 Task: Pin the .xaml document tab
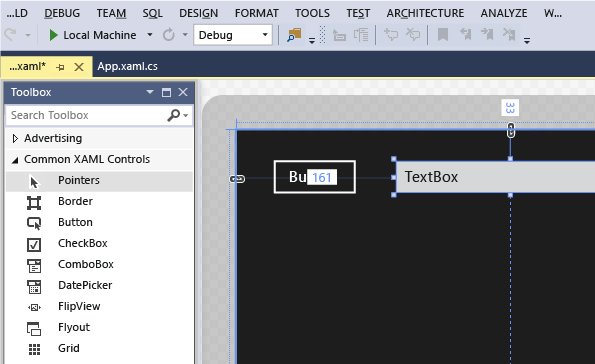coord(60,68)
